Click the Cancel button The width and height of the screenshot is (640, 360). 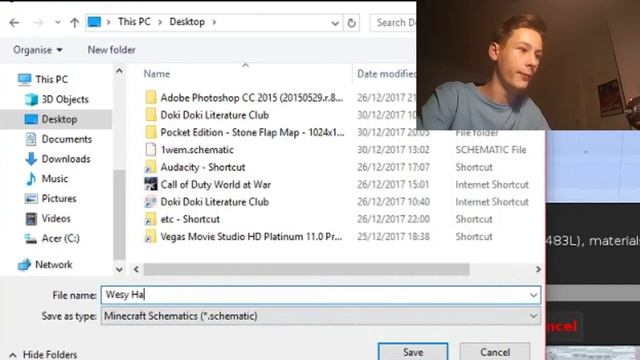[x=495, y=352]
